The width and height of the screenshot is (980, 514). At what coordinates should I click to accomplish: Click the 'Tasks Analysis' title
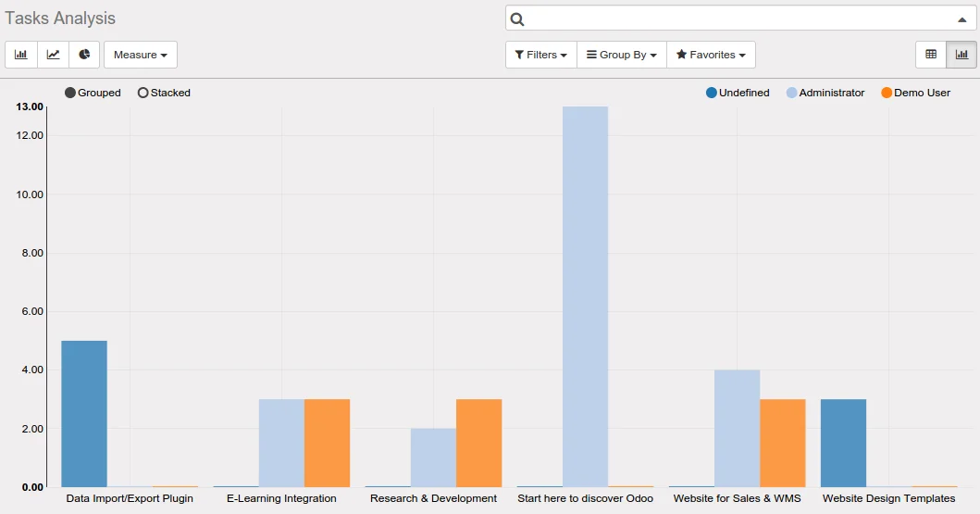coord(60,19)
